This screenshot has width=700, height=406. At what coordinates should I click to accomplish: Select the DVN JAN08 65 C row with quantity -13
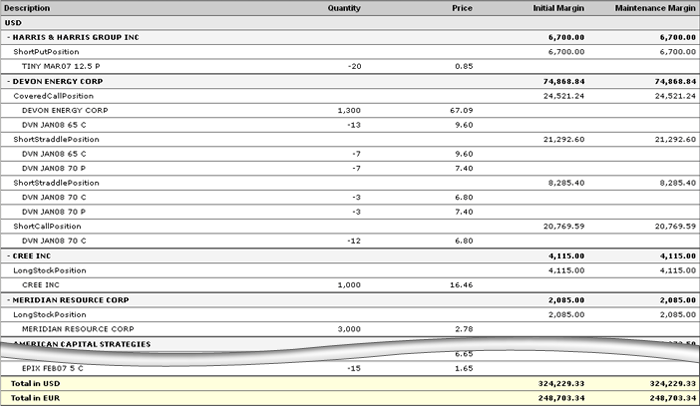coord(350,125)
